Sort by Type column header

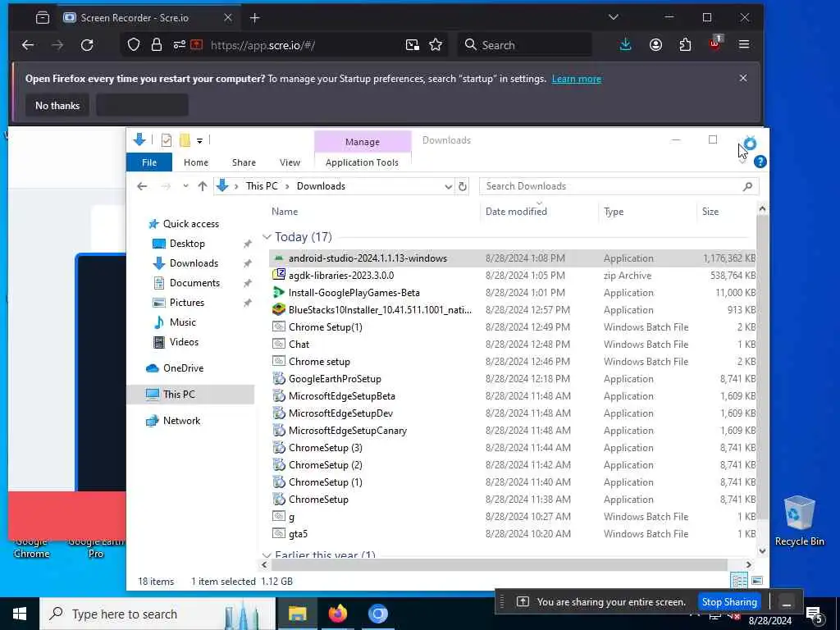pos(614,212)
